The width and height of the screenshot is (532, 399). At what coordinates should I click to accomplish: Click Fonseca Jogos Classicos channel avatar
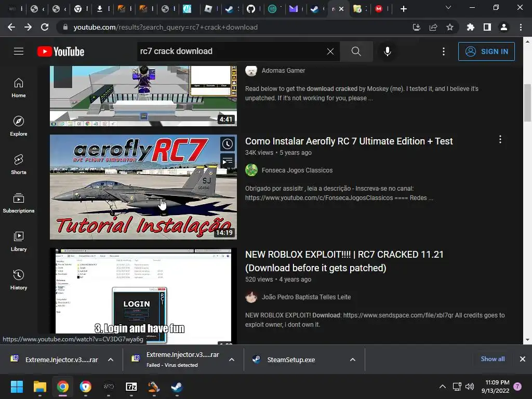251,170
